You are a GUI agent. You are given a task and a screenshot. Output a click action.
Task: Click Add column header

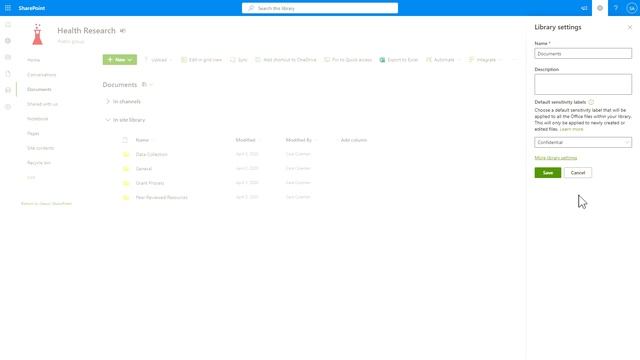click(x=353, y=140)
